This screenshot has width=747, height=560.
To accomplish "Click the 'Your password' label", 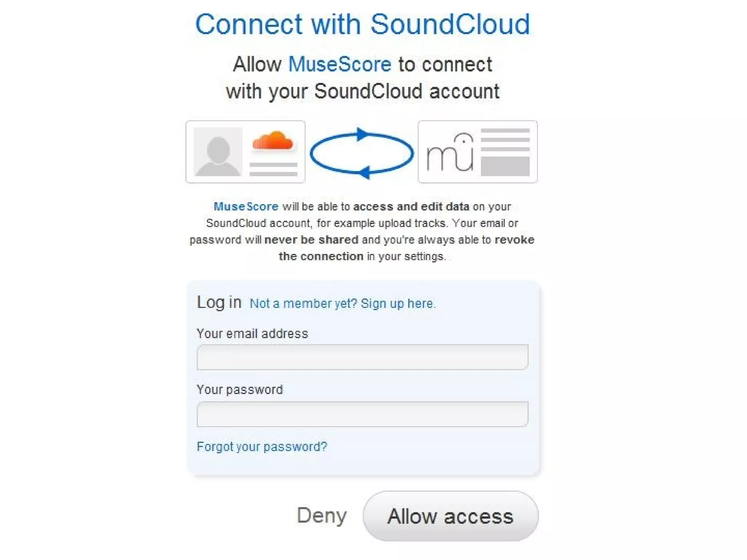I will point(240,390).
